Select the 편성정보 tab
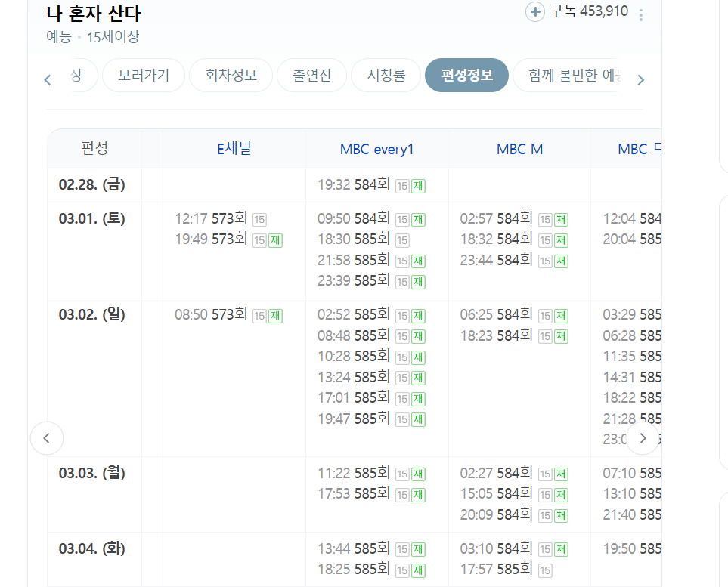Image resolution: width=728 pixels, height=587 pixels. (x=466, y=76)
